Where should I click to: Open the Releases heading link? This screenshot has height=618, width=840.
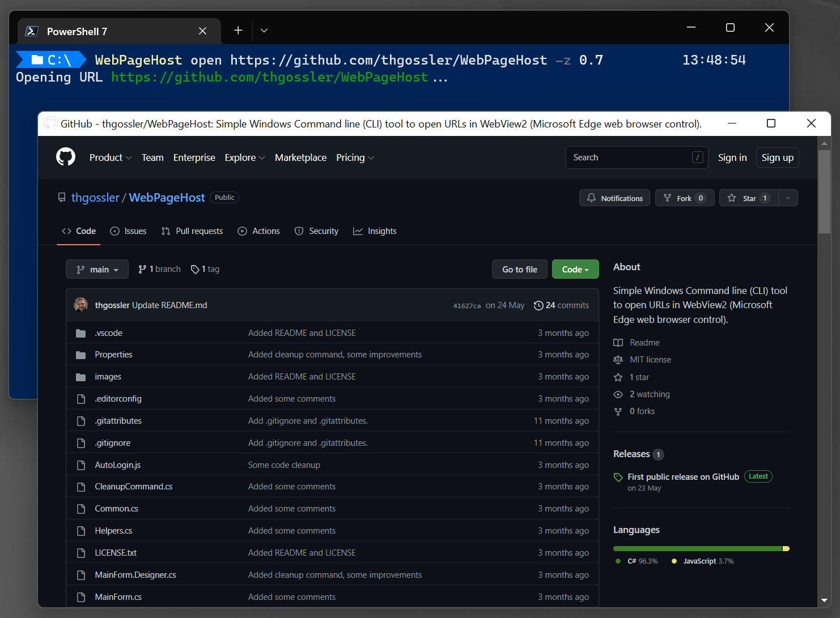tap(631, 454)
